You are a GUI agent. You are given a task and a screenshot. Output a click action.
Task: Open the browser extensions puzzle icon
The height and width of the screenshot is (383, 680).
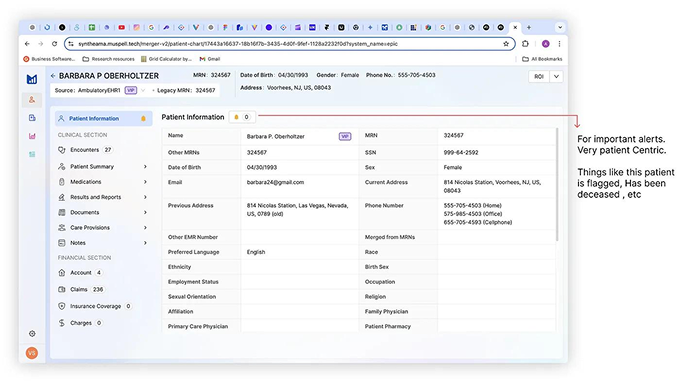point(525,44)
